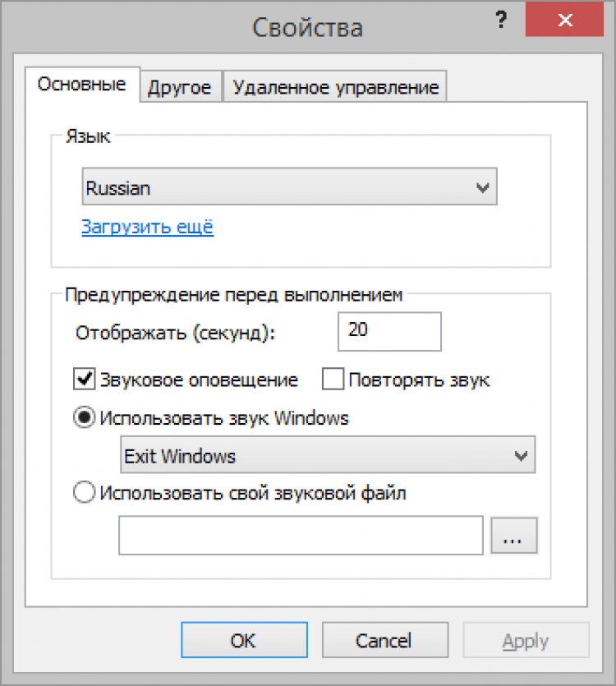The image size is (616, 686).
Task: Click the Cancel button
Action: point(384,641)
